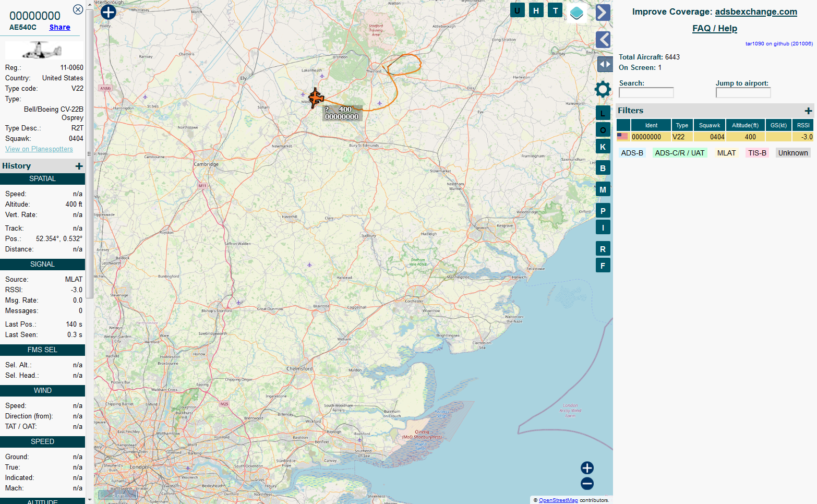Open adsbexchange.com link

pyautogui.click(x=756, y=11)
